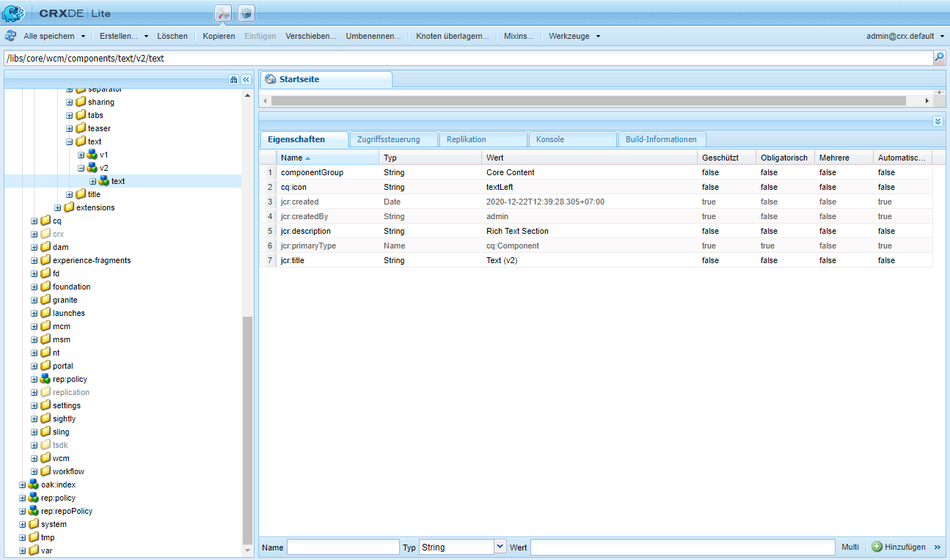Click the Kopieren button
Image resolution: width=950 pixels, height=560 pixels.
[219, 36]
